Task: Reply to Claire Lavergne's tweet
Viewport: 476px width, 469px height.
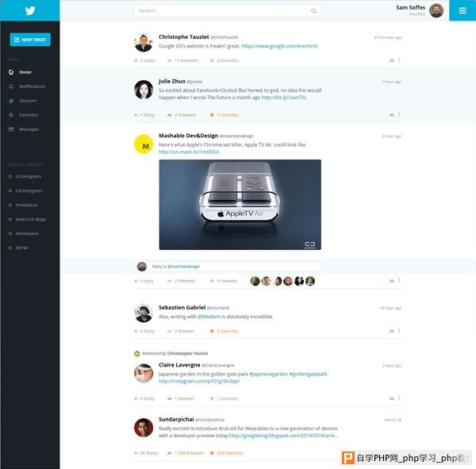Action: [x=144, y=398]
